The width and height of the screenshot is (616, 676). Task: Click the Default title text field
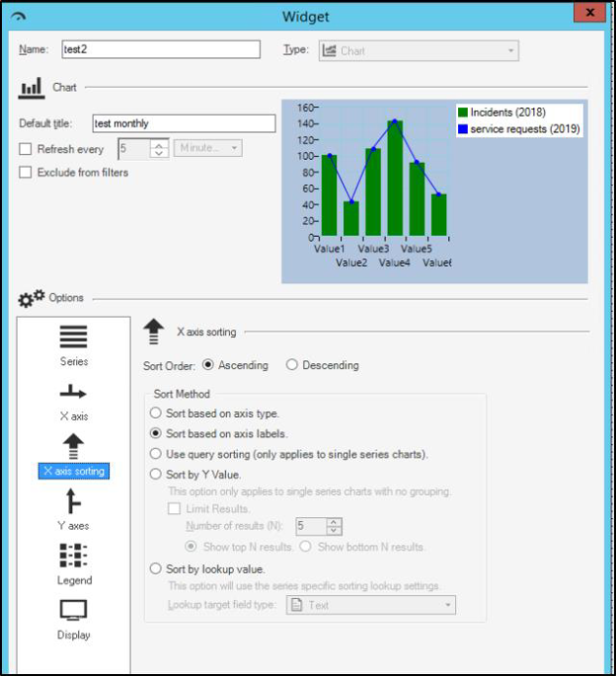click(x=183, y=123)
